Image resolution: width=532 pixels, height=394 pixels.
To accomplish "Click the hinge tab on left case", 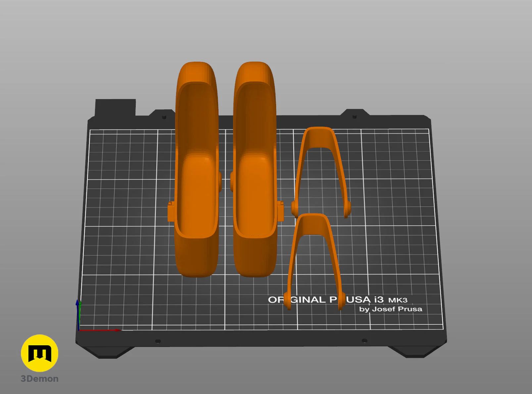I will (171, 211).
